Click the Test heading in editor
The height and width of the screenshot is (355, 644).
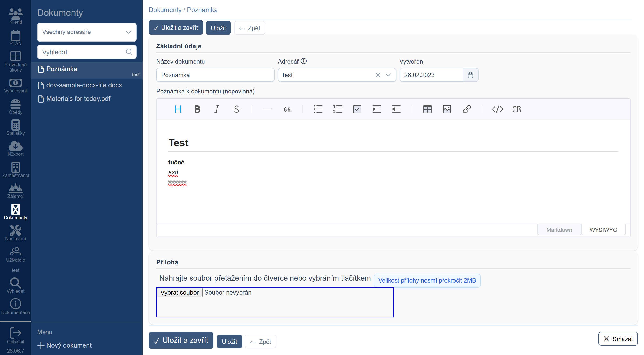[x=178, y=143]
